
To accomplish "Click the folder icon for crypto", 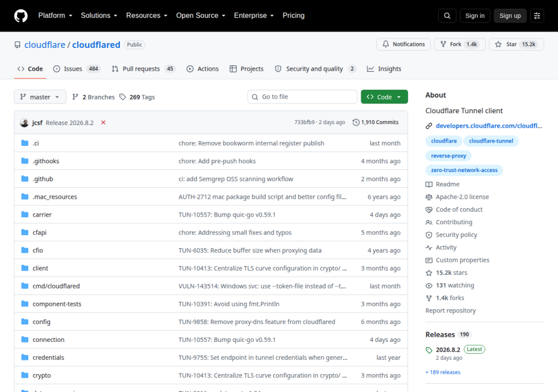I will 25,375.
